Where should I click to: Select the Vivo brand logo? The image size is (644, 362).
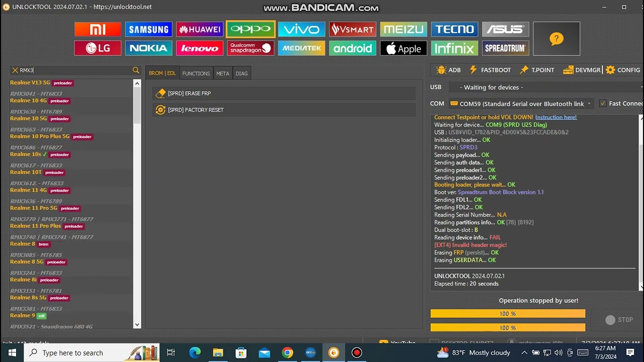point(301,29)
